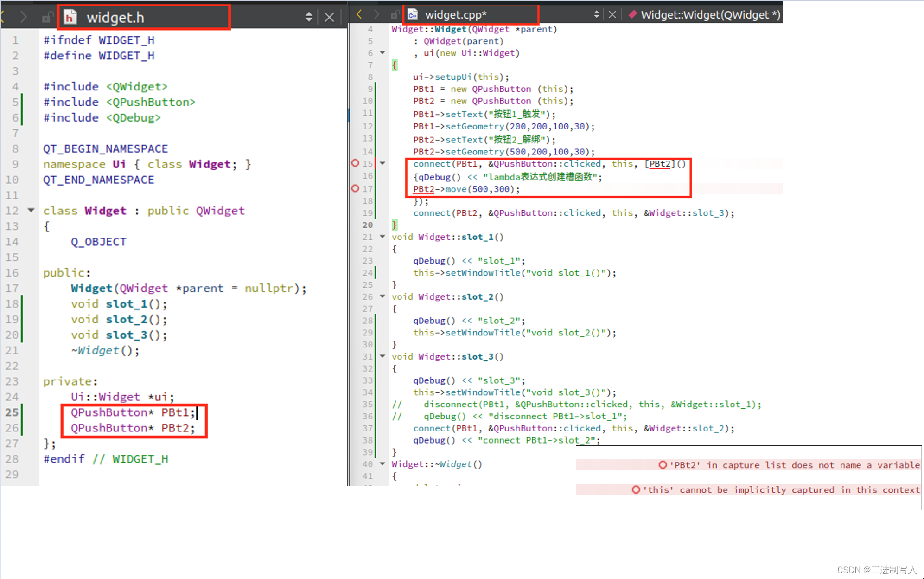Collapse the destructor fold at line 40

coord(382,463)
